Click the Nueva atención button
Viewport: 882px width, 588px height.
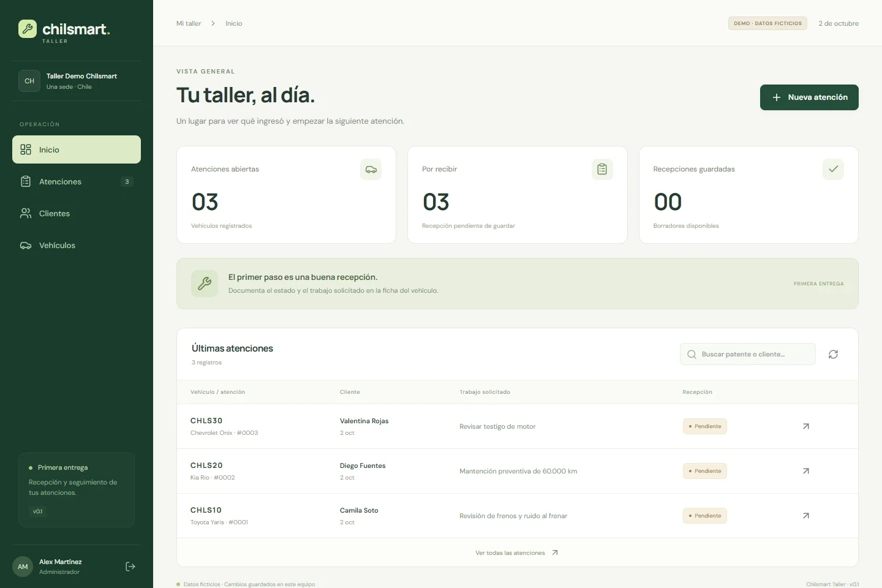click(x=809, y=97)
